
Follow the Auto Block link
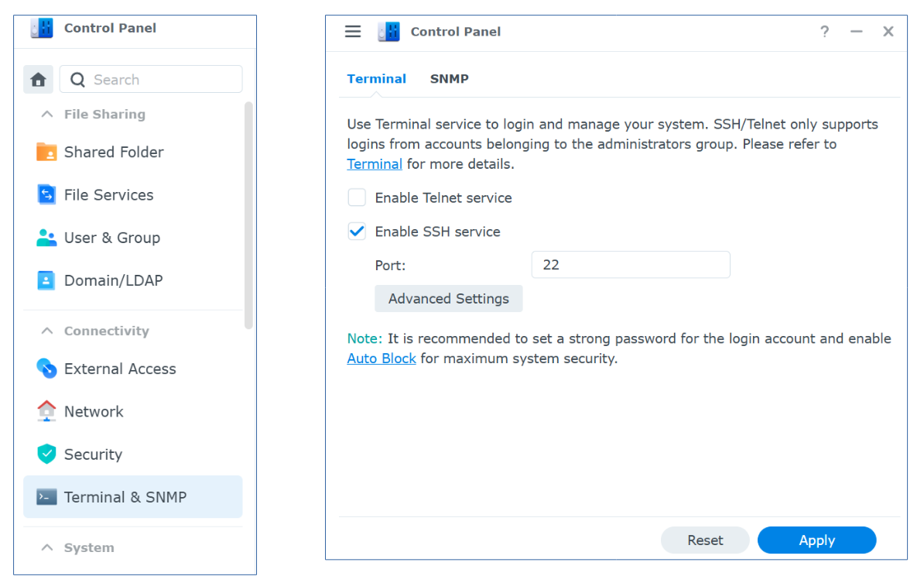tap(382, 359)
